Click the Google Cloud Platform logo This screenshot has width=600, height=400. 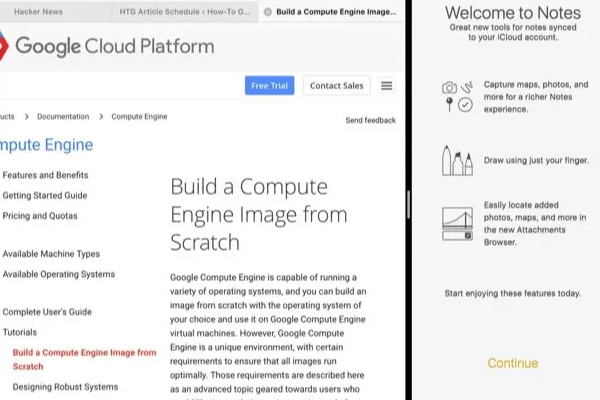tap(107, 46)
